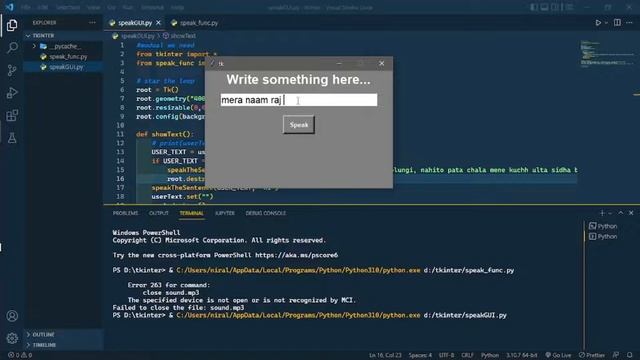The height and width of the screenshot is (360, 640).
Task: Click the text entry in tk window
Action: click(x=299, y=100)
